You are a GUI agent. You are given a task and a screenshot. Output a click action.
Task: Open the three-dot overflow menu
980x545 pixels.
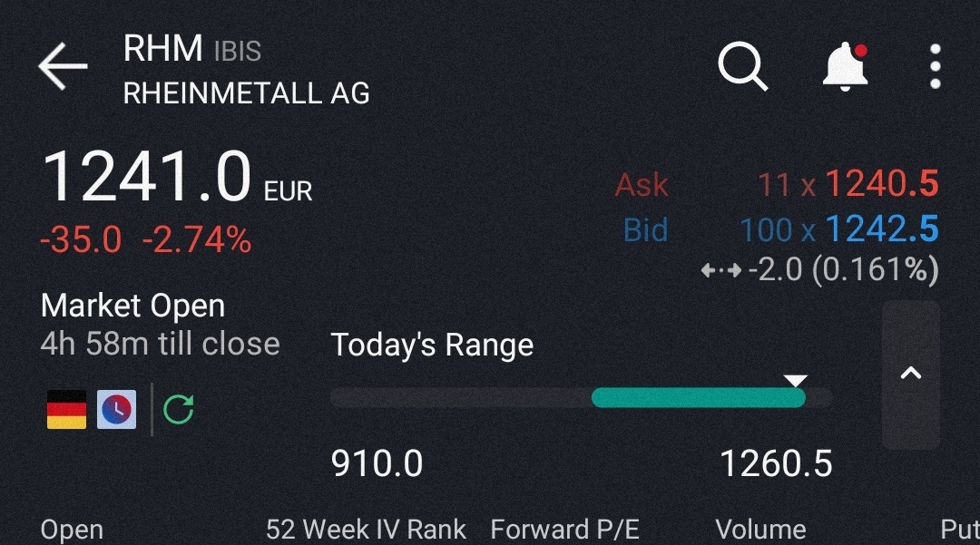[x=935, y=66]
